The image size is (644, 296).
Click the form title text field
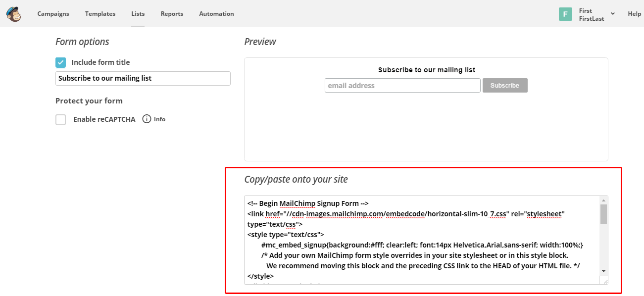[x=143, y=78]
